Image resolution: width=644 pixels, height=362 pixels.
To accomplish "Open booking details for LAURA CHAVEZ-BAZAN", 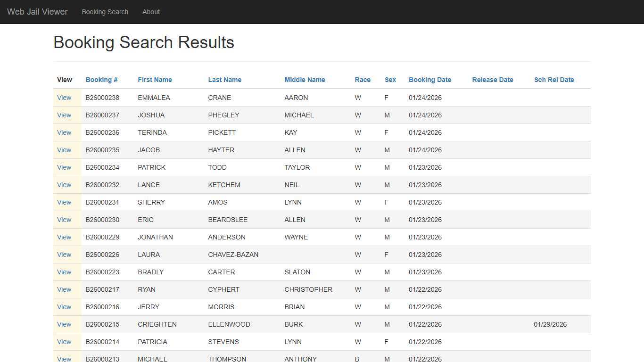I will tap(64, 255).
